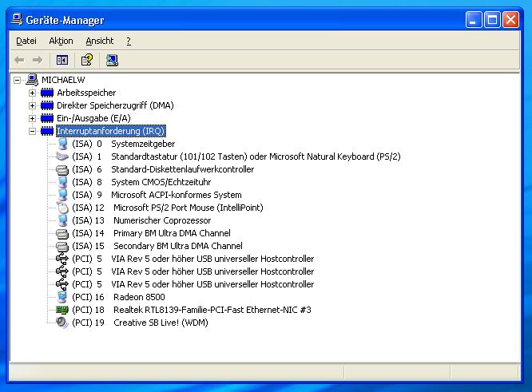Click the System CMOS/Echtzeituhr icon

pos(63,182)
